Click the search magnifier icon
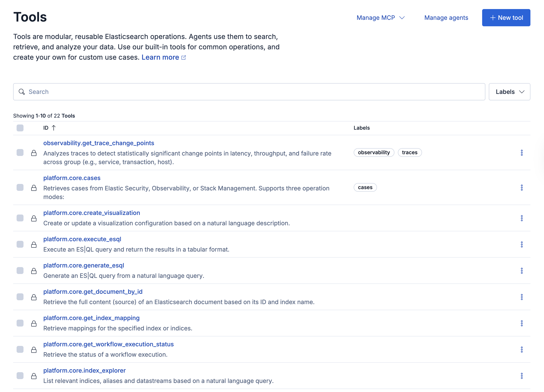 [22, 92]
